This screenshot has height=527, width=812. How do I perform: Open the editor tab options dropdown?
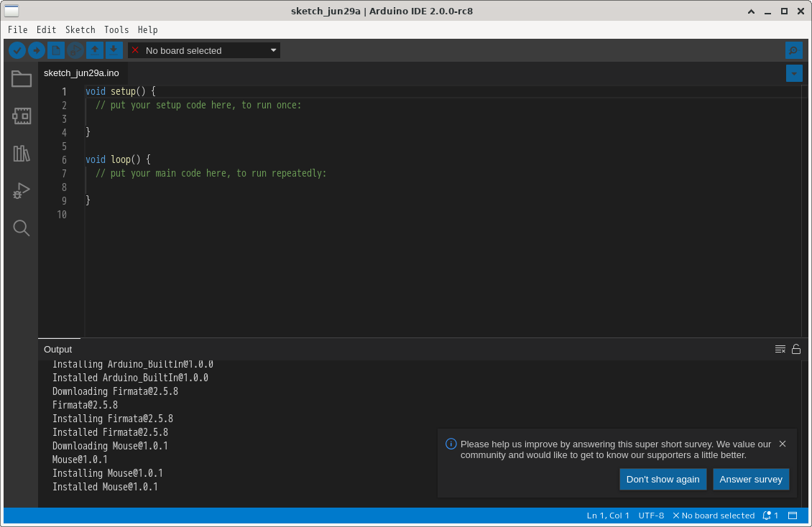tap(794, 73)
